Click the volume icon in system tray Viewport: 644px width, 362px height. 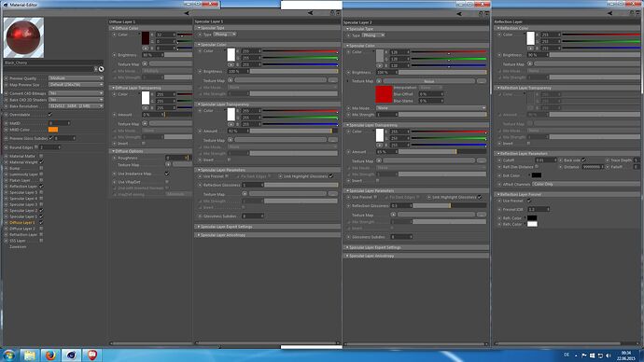pyautogui.click(x=609, y=355)
